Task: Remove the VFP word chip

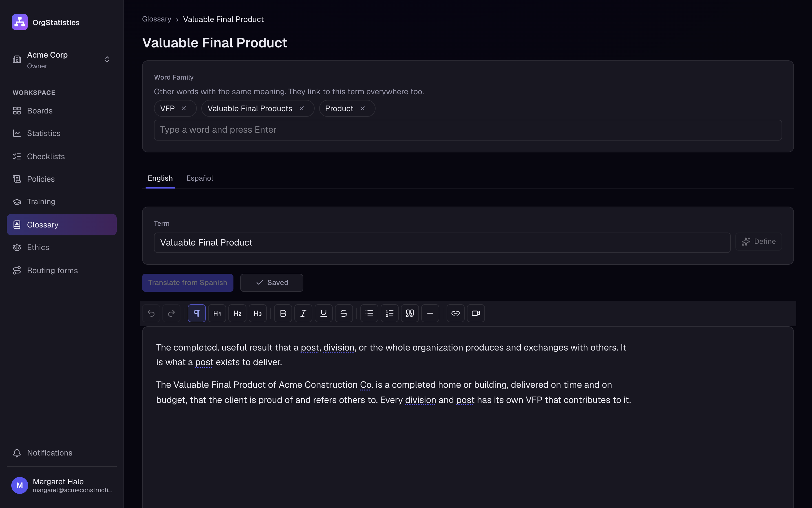Action: pyautogui.click(x=184, y=109)
